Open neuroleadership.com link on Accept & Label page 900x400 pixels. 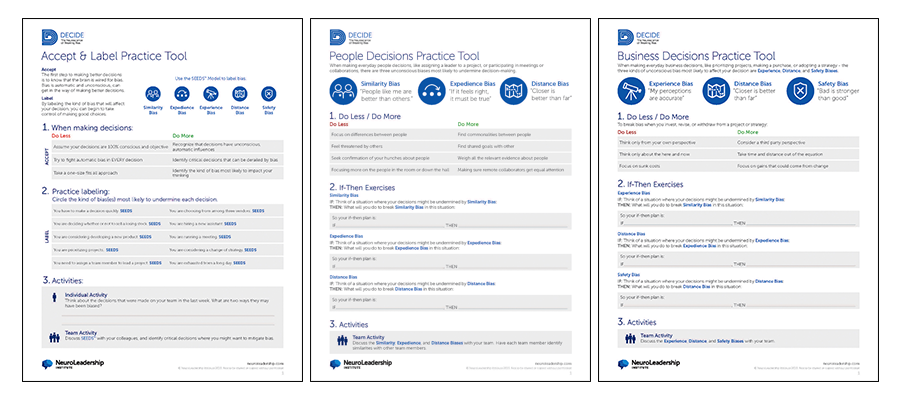pyautogui.click(x=264, y=364)
